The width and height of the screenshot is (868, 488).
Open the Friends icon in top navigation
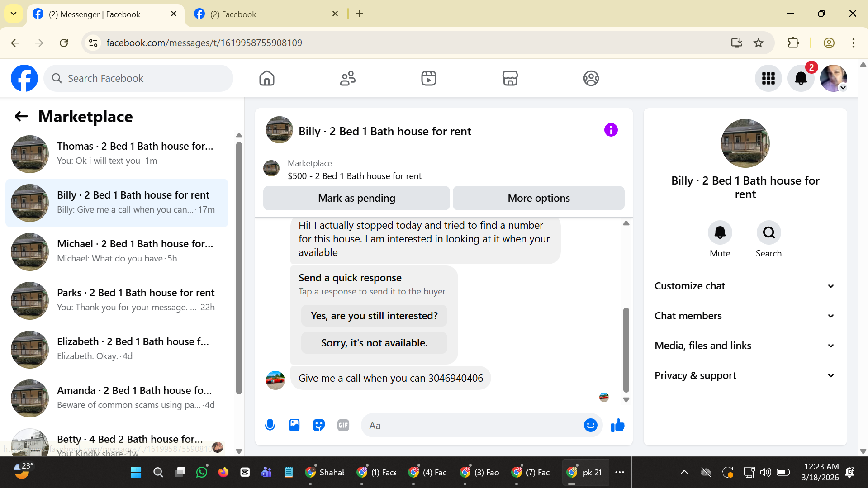(348, 78)
